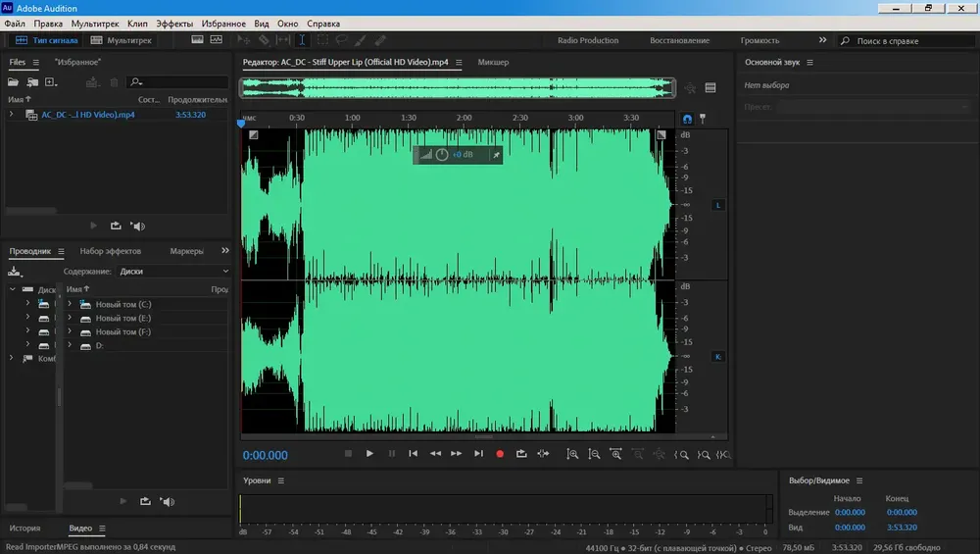Switch to Мультитрек view
Image resolution: width=980 pixels, height=554 pixels.
122,40
